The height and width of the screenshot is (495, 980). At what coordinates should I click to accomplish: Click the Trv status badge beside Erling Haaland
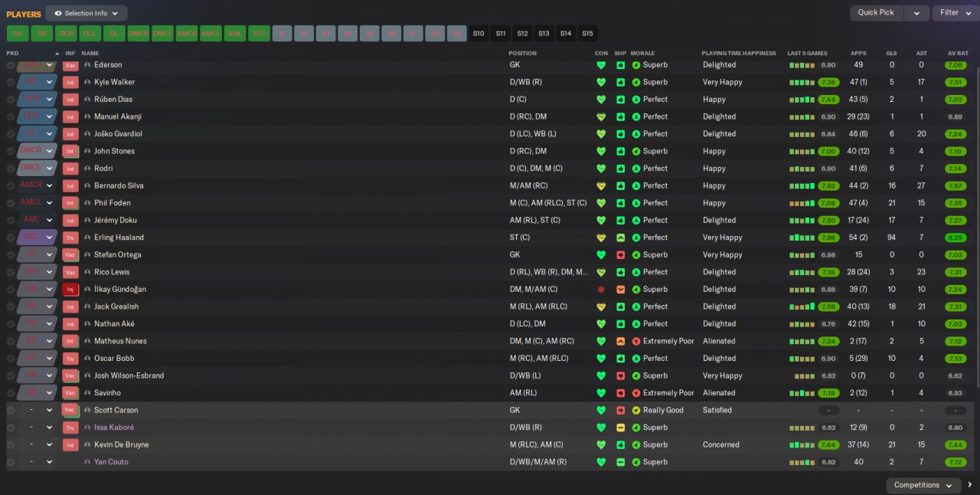(70, 238)
